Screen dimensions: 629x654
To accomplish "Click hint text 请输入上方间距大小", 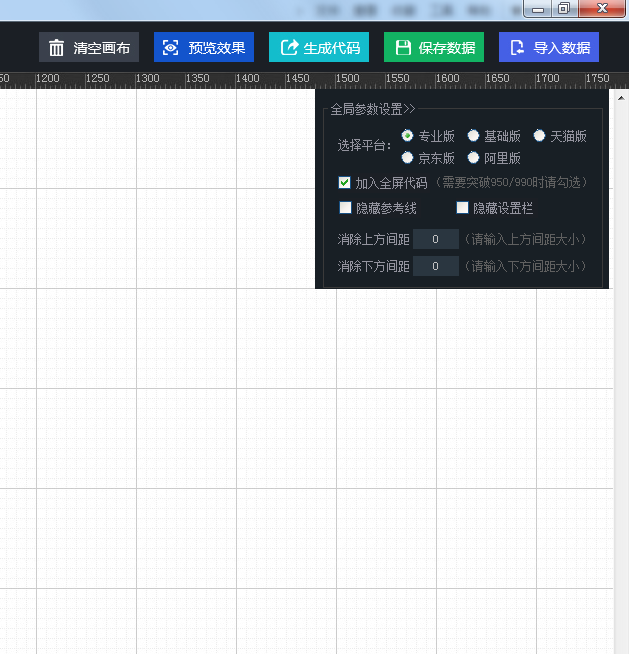I will (525, 239).
